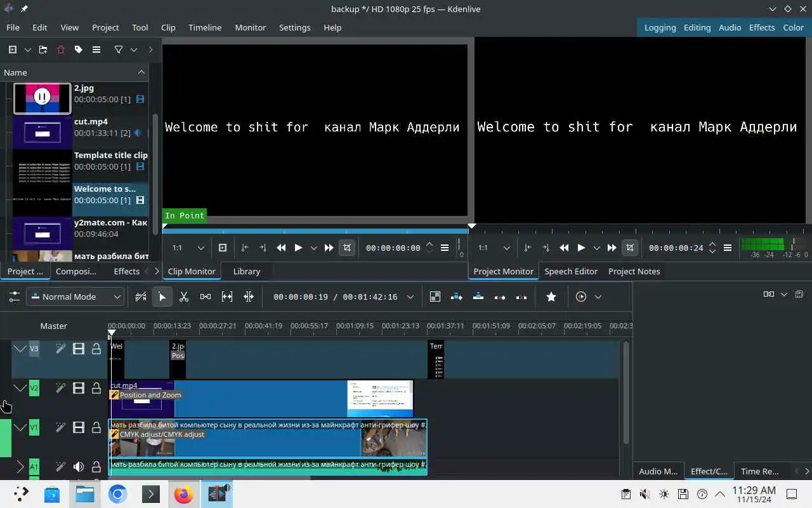Switch to the Color workspace layout
Screen dimensions: 812x508
coord(793,27)
